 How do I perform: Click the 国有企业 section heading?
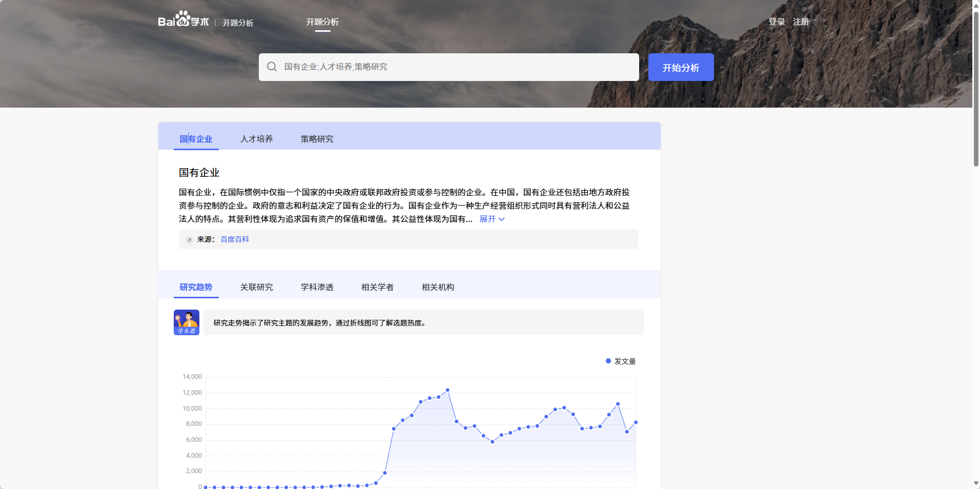click(x=199, y=173)
